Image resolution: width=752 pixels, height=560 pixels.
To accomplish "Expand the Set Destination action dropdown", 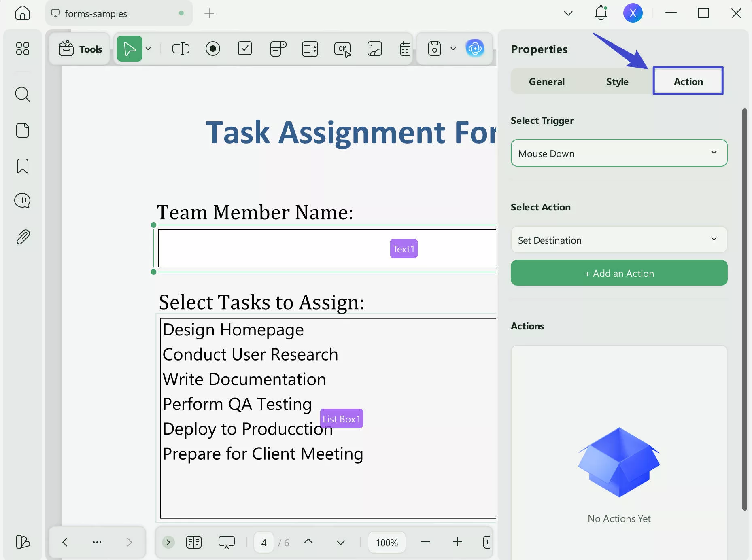I will click(x=619, y=240).
